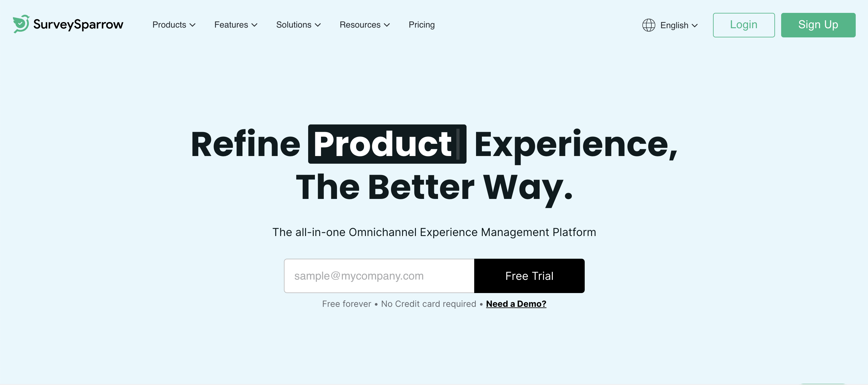Click the Login button
This screenshot has height=385, width=868.
(x=743, y=25)
